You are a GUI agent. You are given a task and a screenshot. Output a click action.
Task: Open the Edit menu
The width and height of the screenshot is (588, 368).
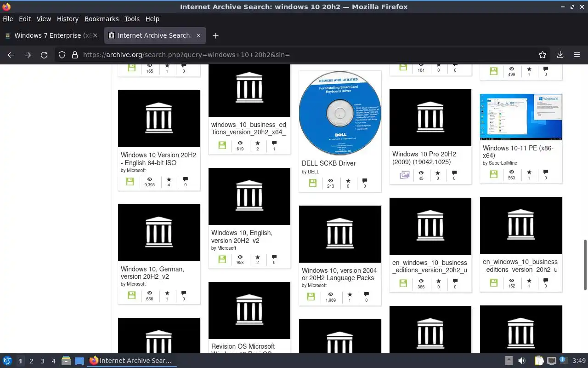[x=25, y=19]
